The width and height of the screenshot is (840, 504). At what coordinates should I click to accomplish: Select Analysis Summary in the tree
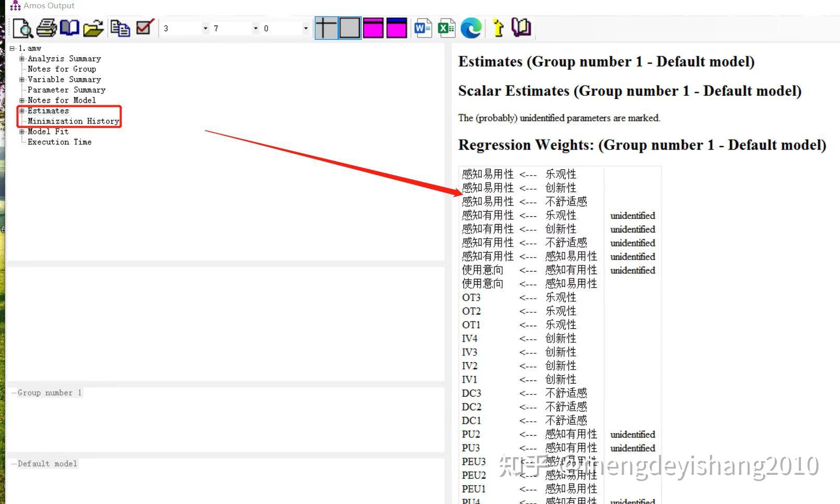(64, 58)
